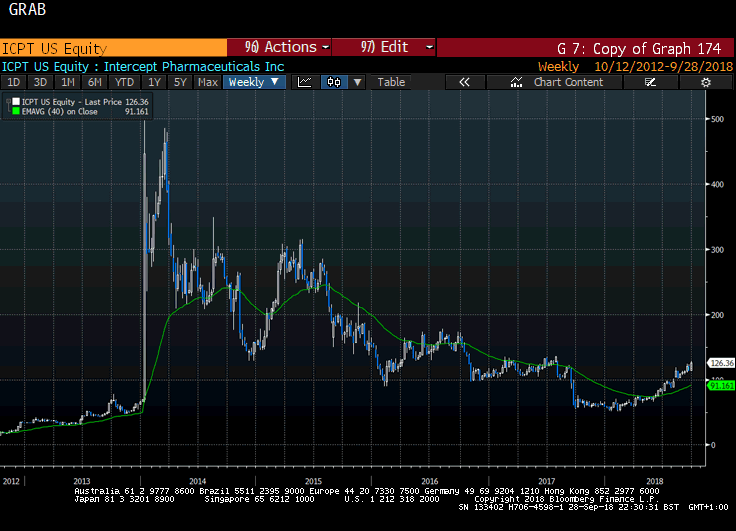The height and width of the screenshot is (531, 736).
Task: Select the Max range tab
Action: click(x=207, y=82)
